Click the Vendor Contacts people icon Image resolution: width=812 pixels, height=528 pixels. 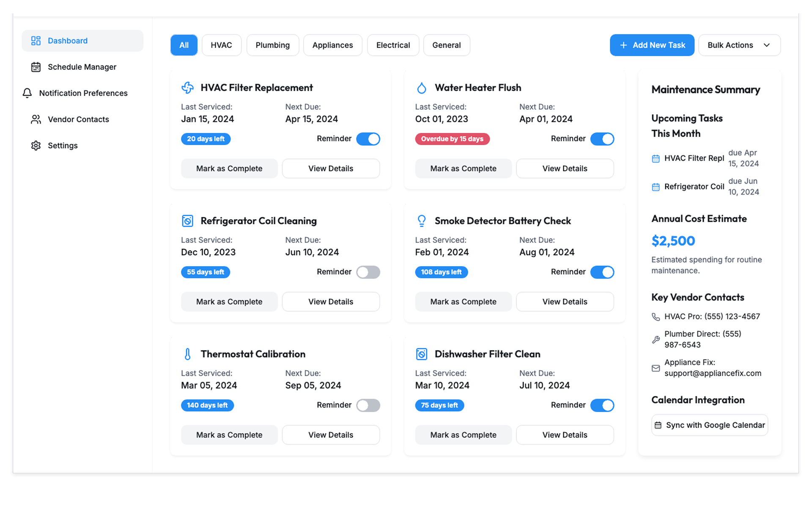coord(36,119)
